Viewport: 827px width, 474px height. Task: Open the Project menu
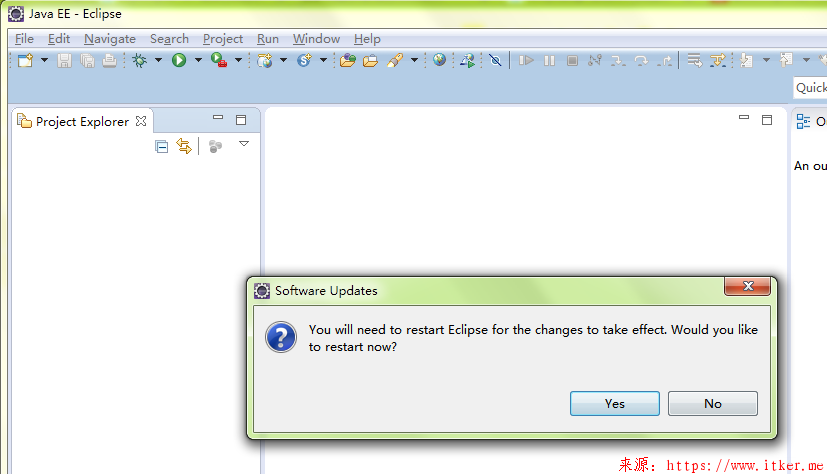[223, 39]
